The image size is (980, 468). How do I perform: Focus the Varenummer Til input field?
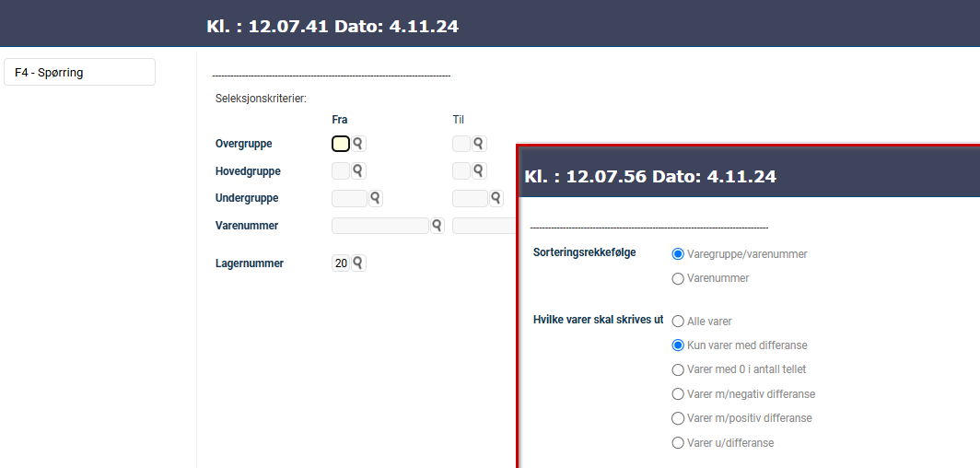tap(484, 226)
